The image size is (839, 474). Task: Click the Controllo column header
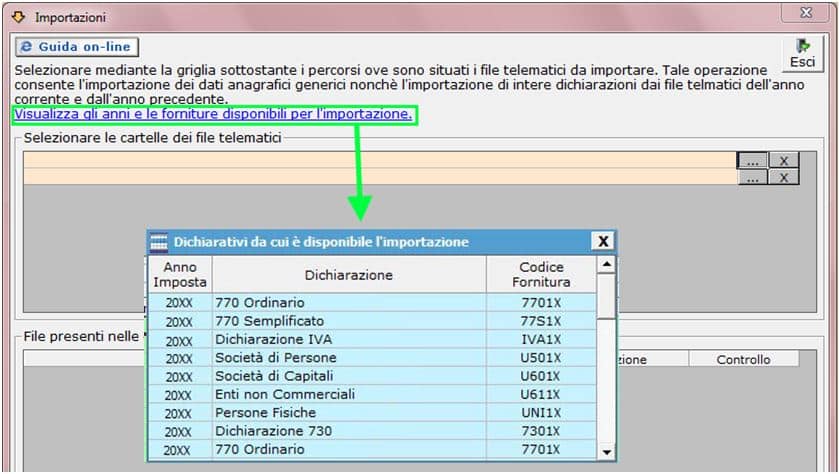[x=743, y=359]
